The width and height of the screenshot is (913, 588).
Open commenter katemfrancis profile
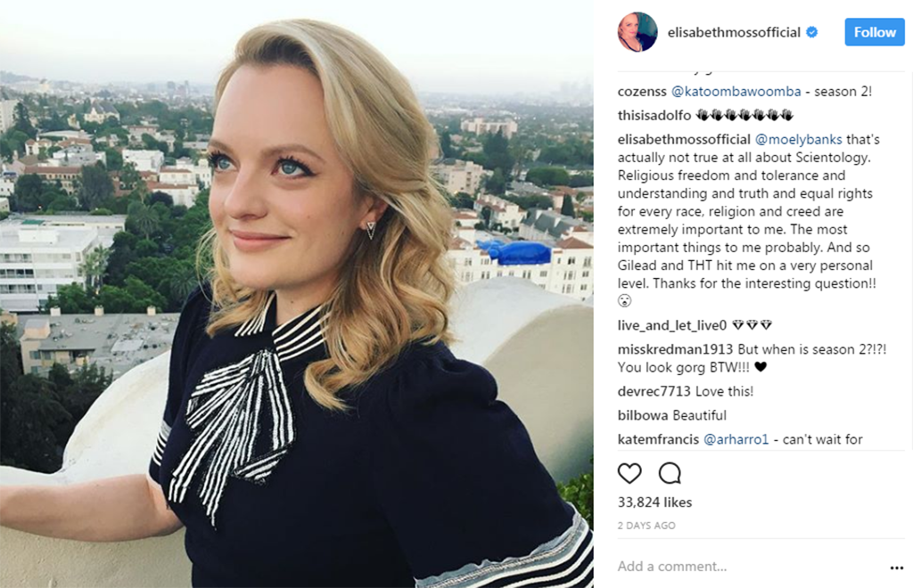(658, 439)
